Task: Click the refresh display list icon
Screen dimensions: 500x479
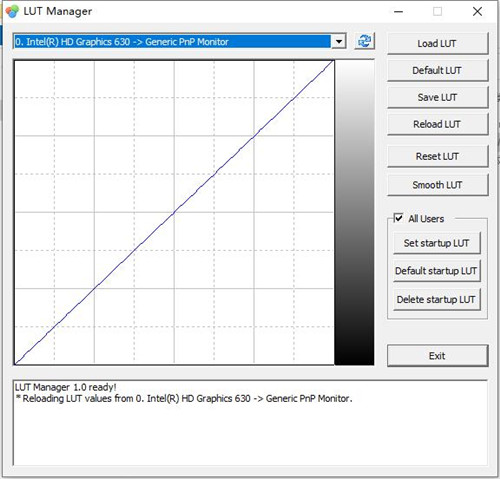Action: pyautogui.click(x=364, y=41)
